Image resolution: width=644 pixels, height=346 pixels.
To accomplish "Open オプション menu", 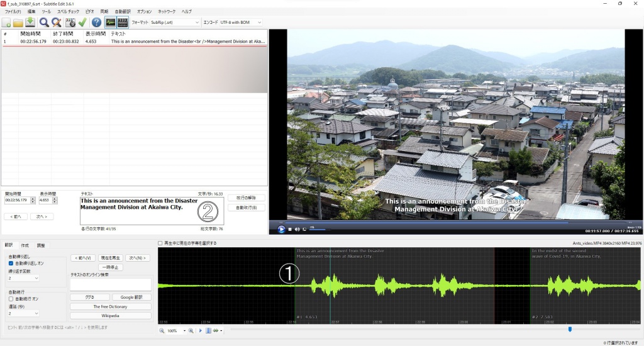I will (144, 11).
